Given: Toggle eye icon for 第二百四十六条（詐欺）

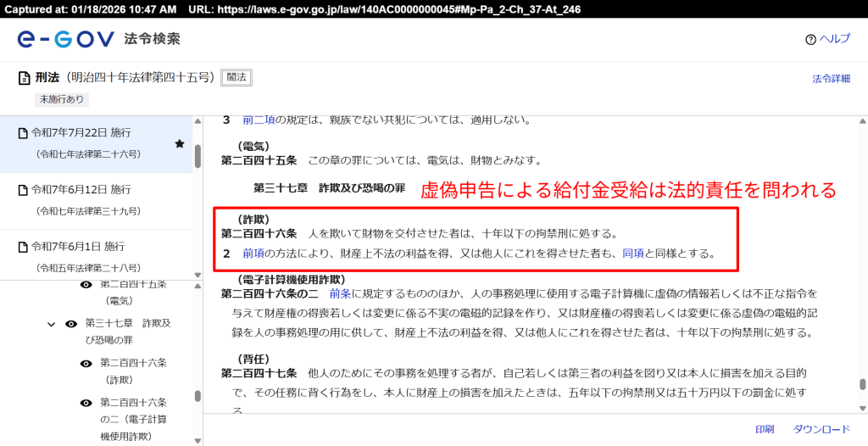Looking at the screenshot, I should pos(86,364).
